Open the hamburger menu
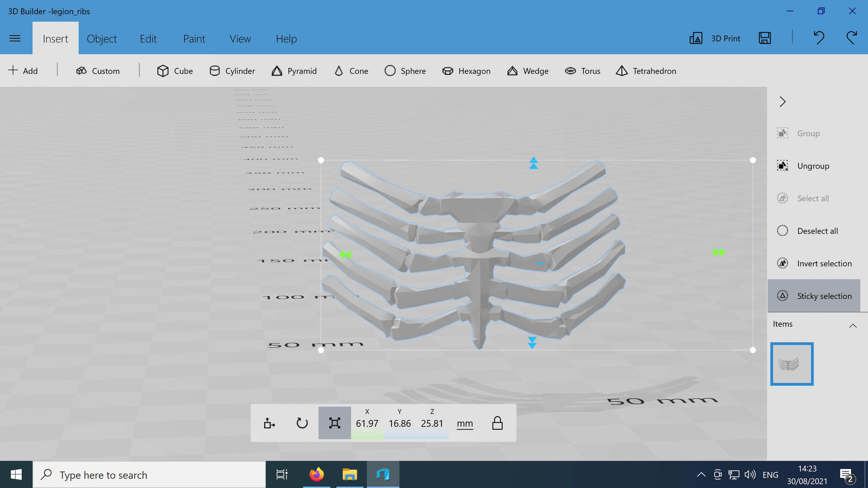The width and height of the screenshot is (868, 488). [15, 38]
